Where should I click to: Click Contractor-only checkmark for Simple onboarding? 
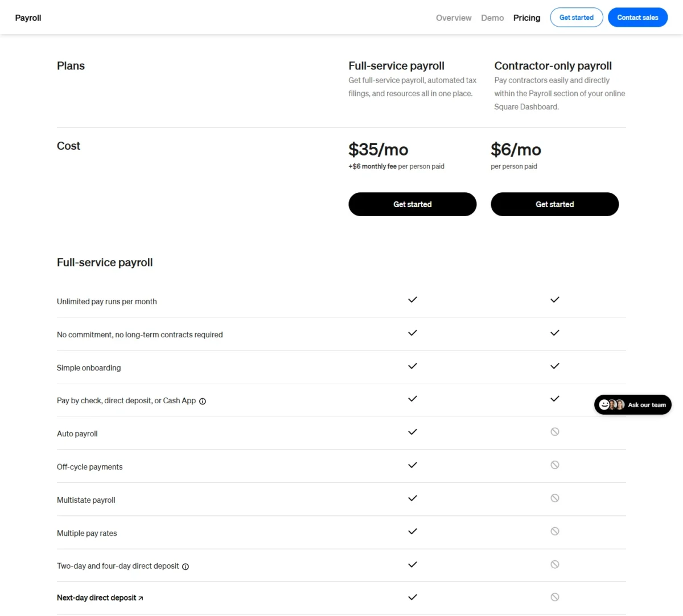tap(555, 366)
